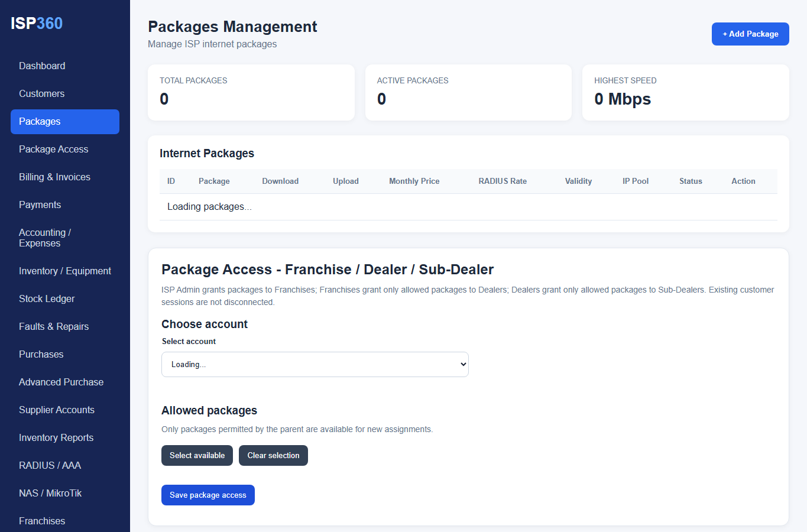The width and height of the screenshot is (807, 532).
Task: Click the Internet Packages heading
Action: [207, 153]
